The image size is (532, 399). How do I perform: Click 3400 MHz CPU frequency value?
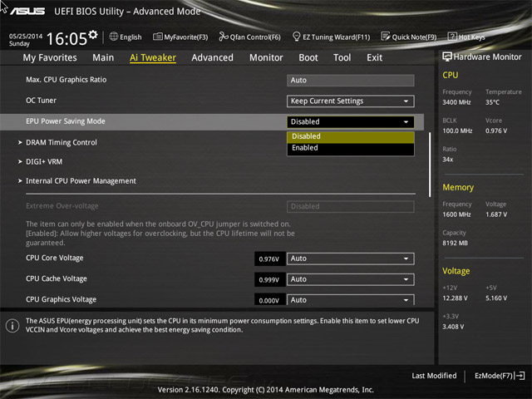click(456, 102)
